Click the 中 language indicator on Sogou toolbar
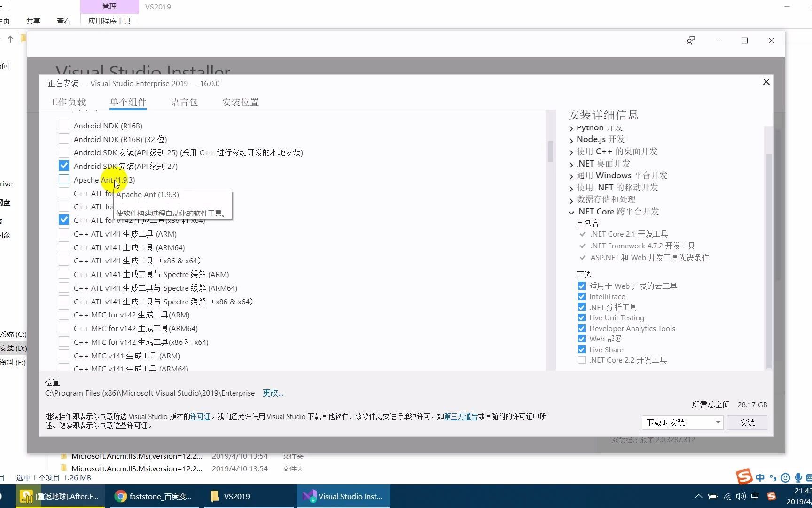This screenshot has width=812, height=508. (760, 478)
